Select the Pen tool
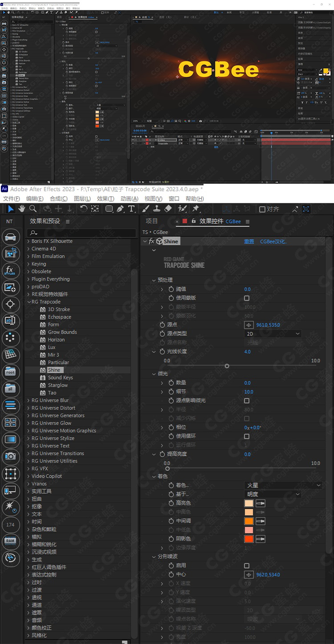Screen dimensions: 334x644 (120, 209)
